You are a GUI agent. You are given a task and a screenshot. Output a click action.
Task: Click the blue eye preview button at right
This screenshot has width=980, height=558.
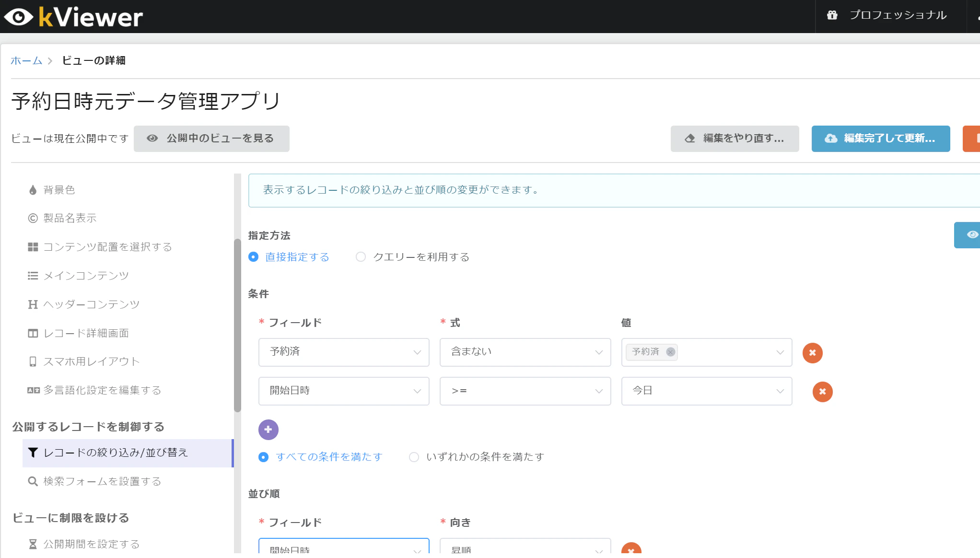(x=971, y=234)
